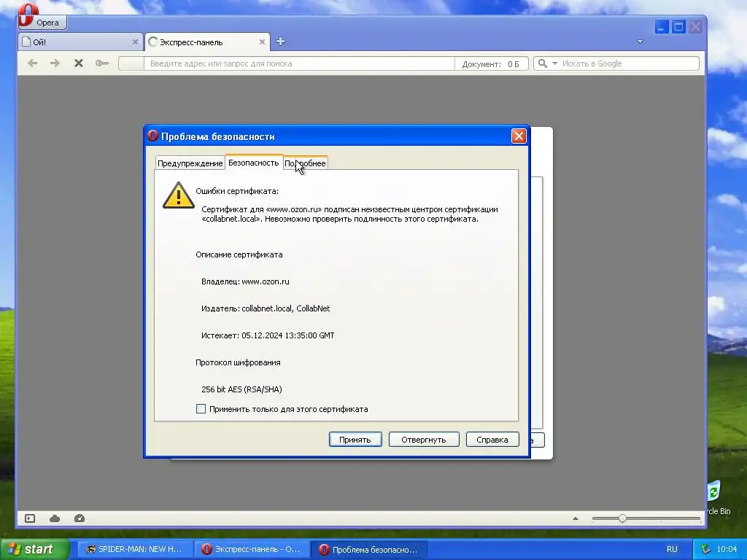Image resolution: width=747 pixels, height=560 pixels.
Task: Close the Экспресс-панель tab
Action: (x=262, y=42)
